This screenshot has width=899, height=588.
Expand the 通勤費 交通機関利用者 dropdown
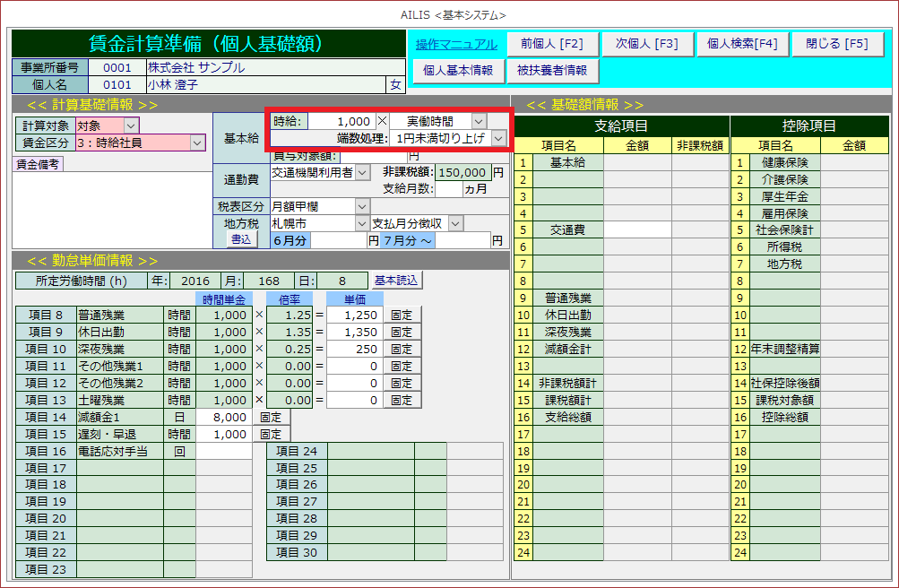coord(362,172)
